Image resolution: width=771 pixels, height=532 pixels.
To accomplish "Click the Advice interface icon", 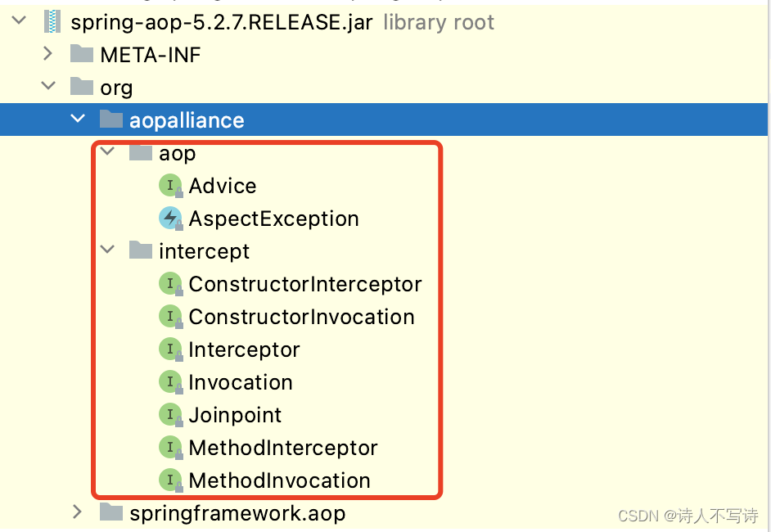I will (170, 186).
